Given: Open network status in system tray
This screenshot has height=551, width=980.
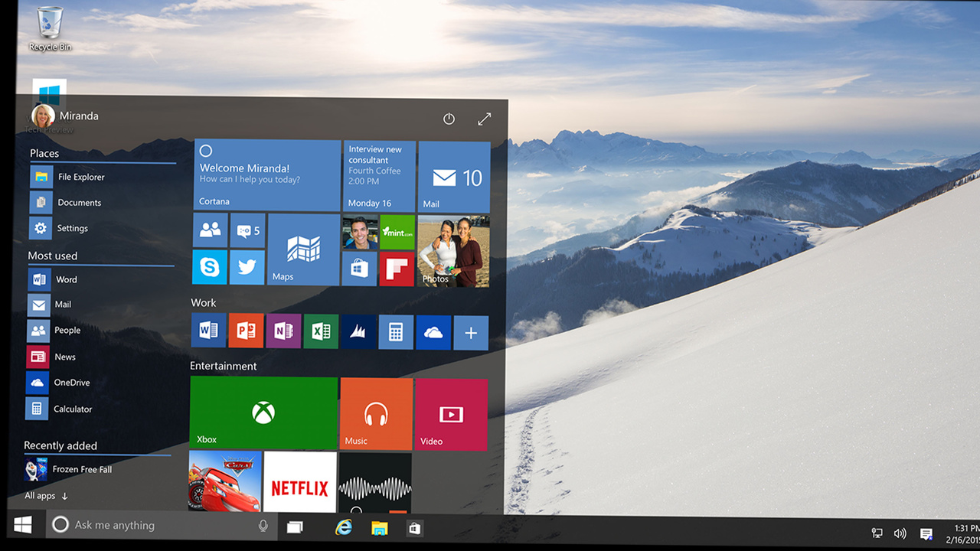Looking at the screenshot, I should (877, 533).
